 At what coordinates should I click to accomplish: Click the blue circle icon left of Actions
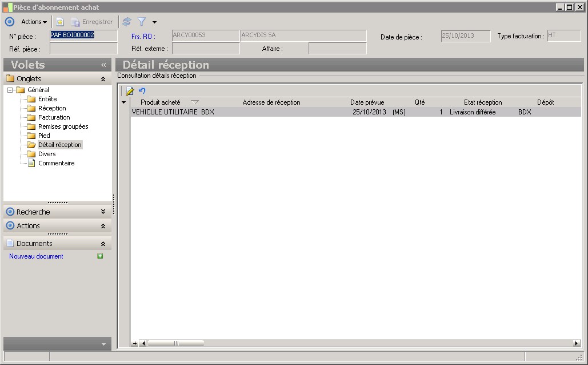(x=10, y=22)
